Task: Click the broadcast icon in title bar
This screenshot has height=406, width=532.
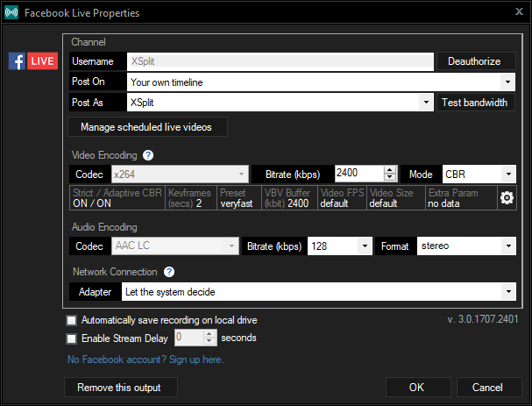Action: pos(11,13)
